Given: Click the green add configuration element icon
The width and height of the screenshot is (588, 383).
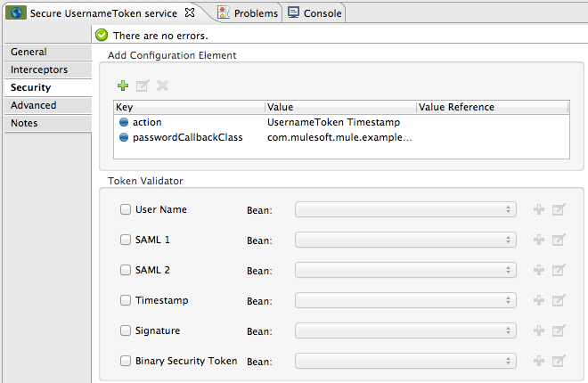Looking at the screenshot, I should (x=123, y=86).
